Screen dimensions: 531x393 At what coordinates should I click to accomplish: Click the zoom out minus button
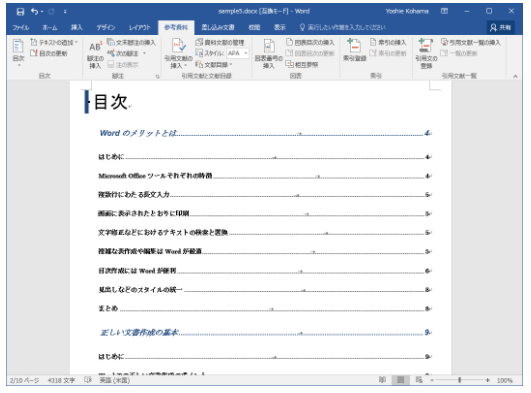[432, 380]
